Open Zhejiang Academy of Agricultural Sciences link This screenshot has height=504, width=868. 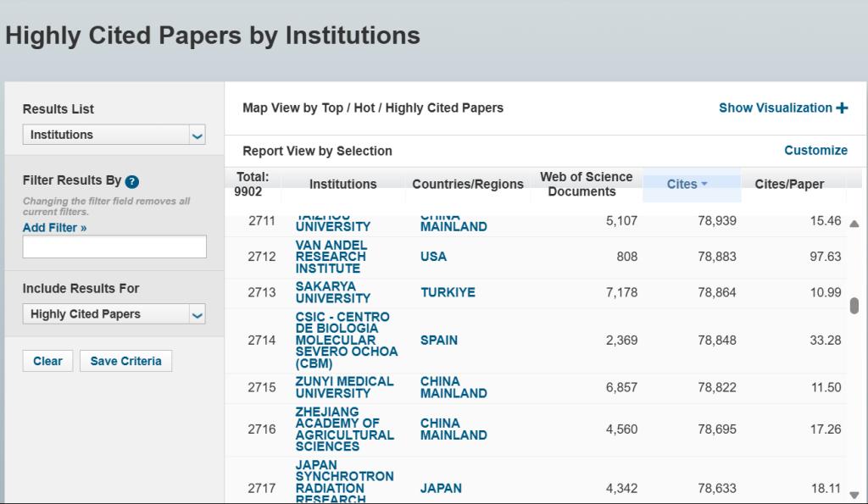click(x=344, y=429)
